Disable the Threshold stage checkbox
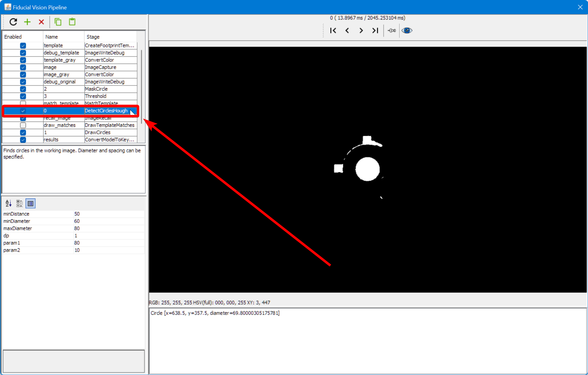Screen dimensions: 588x375 tap(23, 96)
